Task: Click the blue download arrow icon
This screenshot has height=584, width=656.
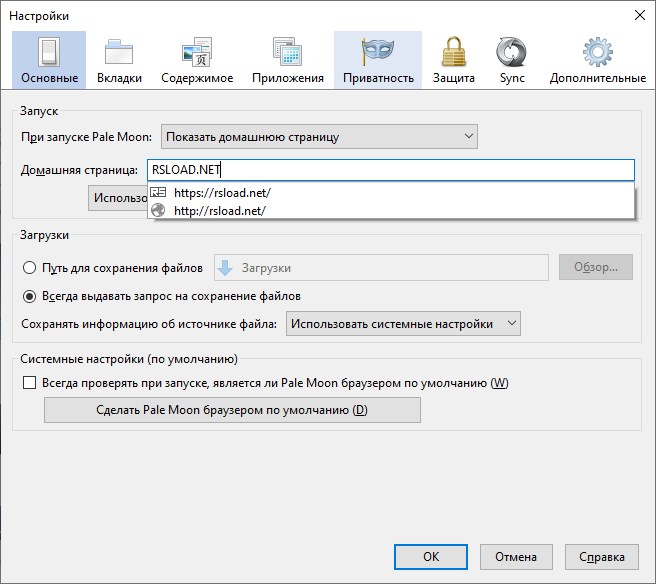Action: click(225, 268)
